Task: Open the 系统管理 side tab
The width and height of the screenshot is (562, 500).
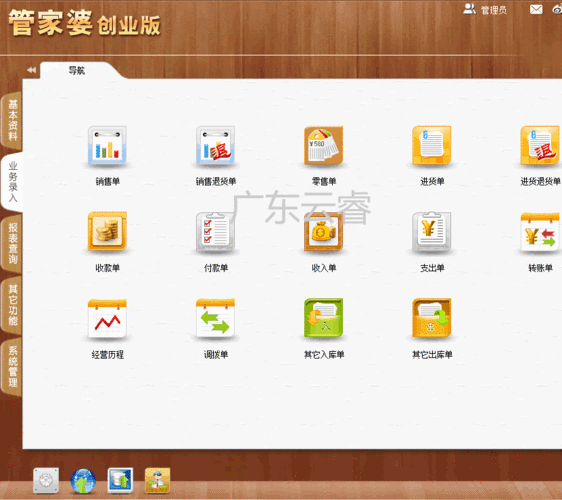Action: click(x=12, y=366)
